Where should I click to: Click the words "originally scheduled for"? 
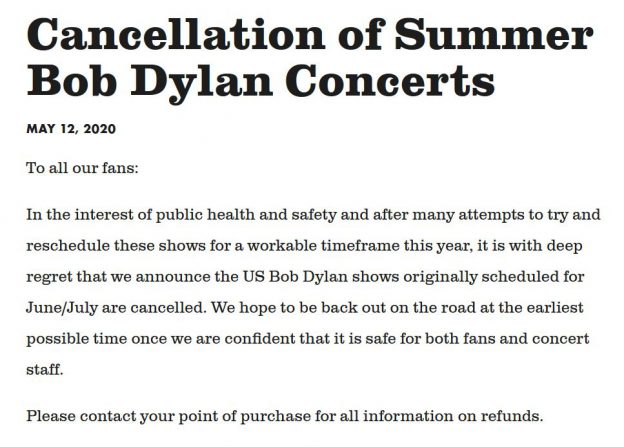pyautogui.click(x=494, y=277)
